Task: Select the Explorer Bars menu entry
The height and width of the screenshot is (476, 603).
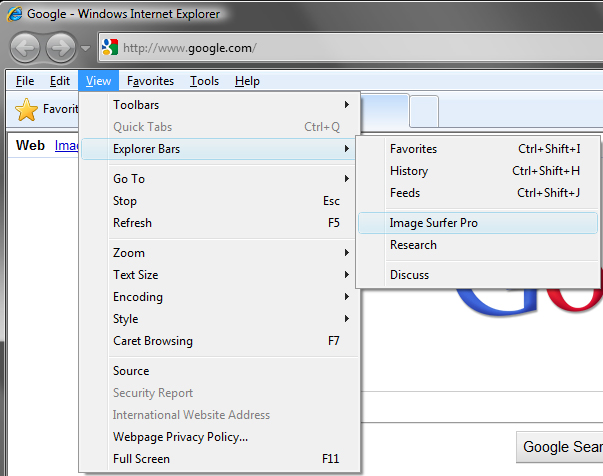Action: (x=220, y=149)
